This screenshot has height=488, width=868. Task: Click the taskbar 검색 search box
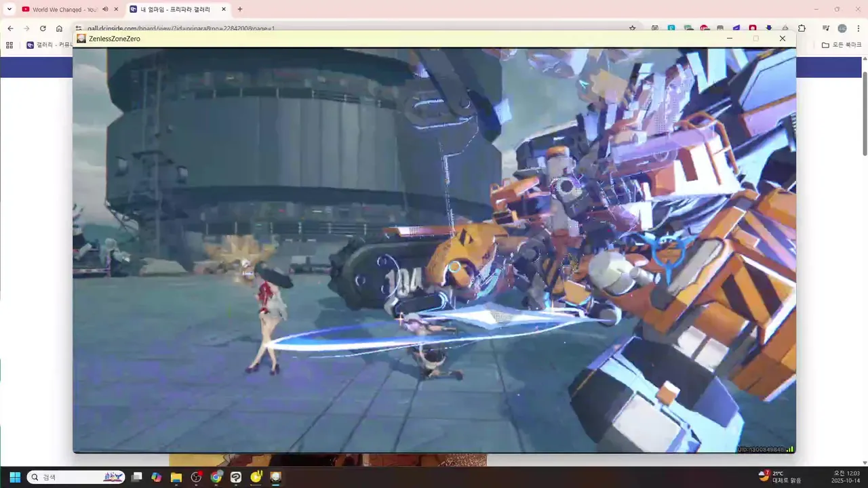76,477
